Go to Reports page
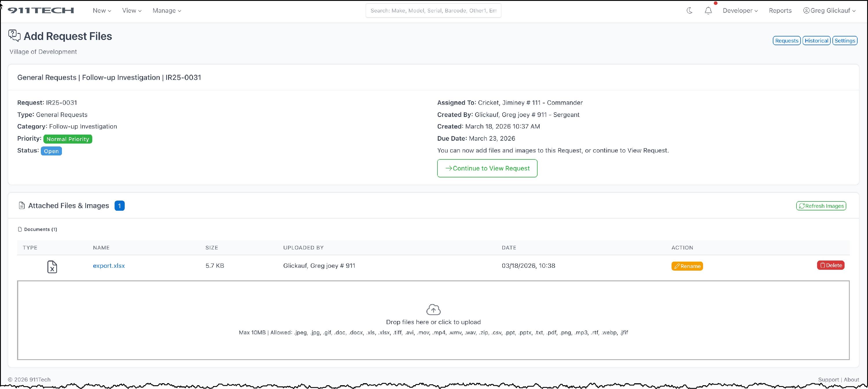This screenshot has width=868, height=389. click(780, 10)
